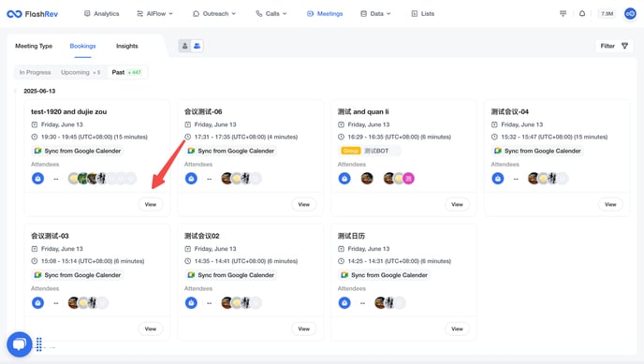Open the Meetings navigation item
Viewport: 644px width, 364px height.
pyautogui.click(x=325, y=13)
